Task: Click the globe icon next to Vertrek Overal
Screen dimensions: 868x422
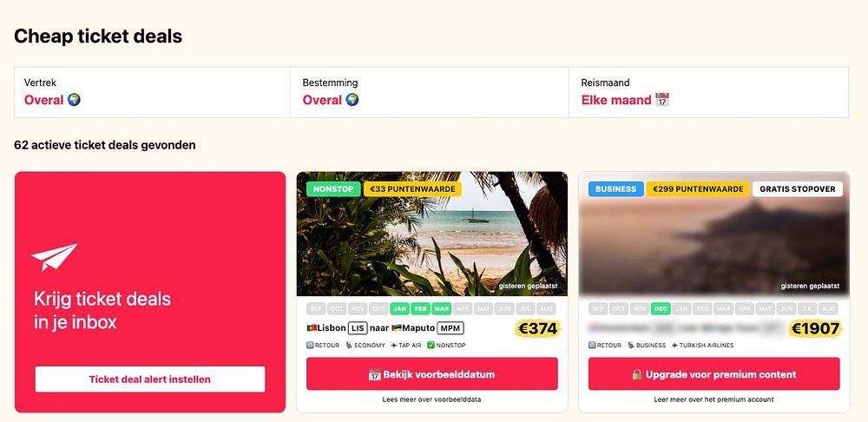Action: pos(74,100)
